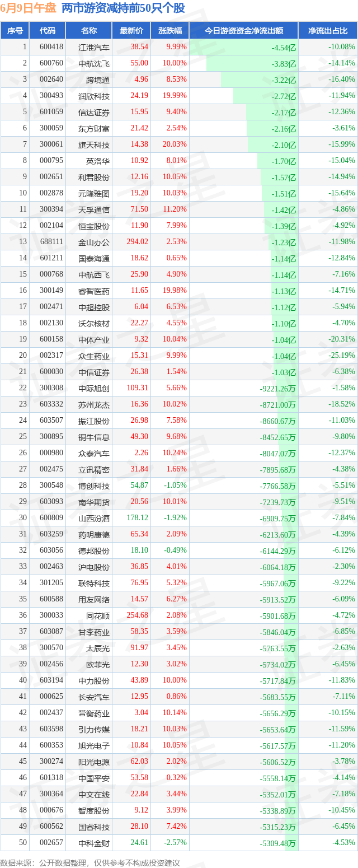Click the stock name 甘李药业
Image resolution: width=358 pixels, height=868 pixels.
[94, 632]
